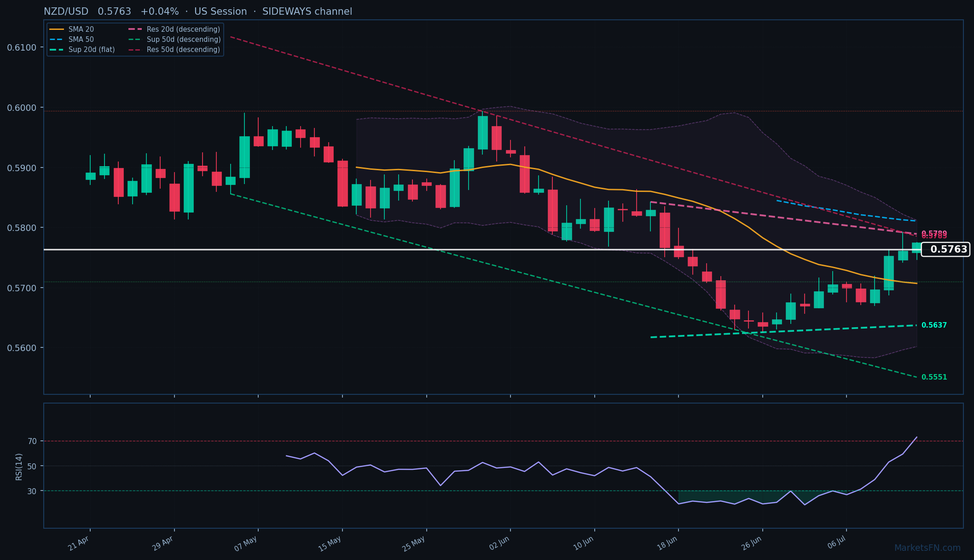This screenshot has height=560, width=974.
Task: Click the RSI 30 level label
Action: pos(32,491)
